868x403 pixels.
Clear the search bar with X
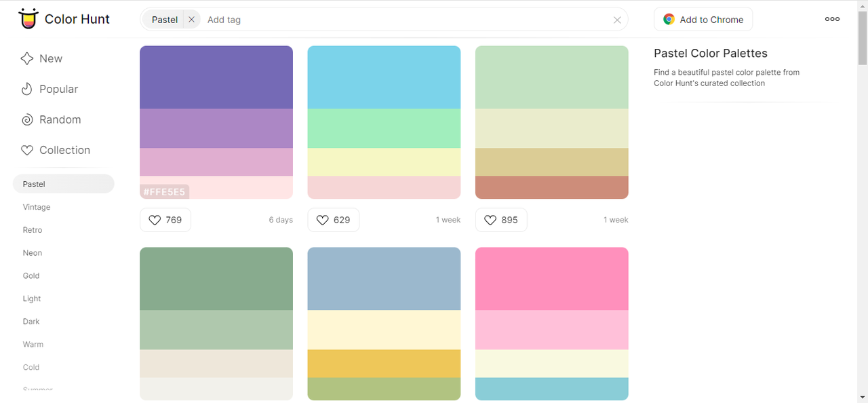pos(617,20)
